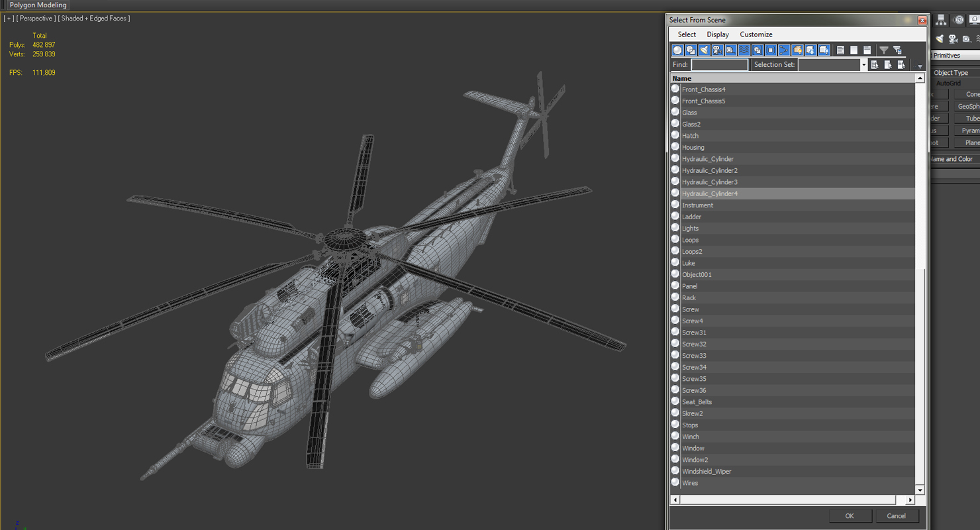Click the advanced filter icon beside the funnel
The height and width of the screenshot is (530, 980).
(897, 50)
